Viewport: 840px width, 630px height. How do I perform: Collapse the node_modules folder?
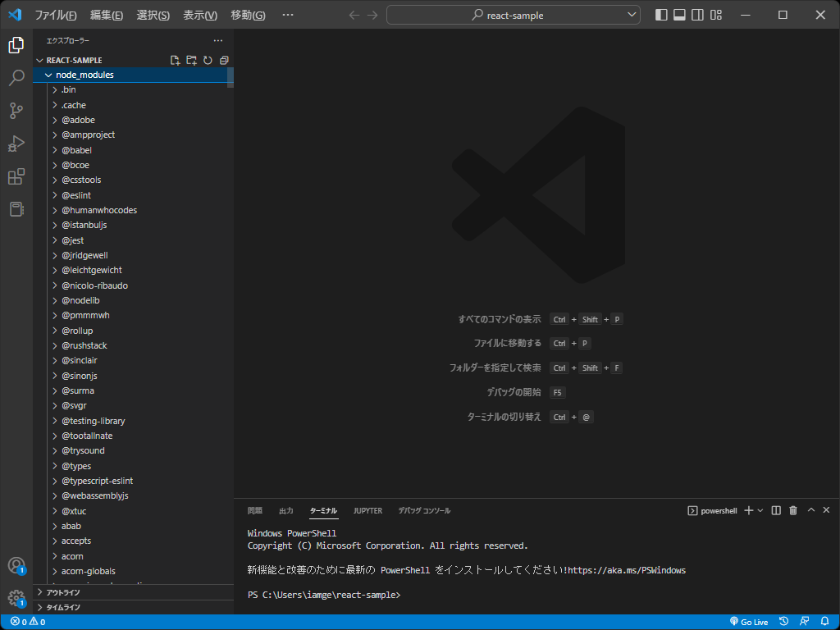tap(134, 75)
